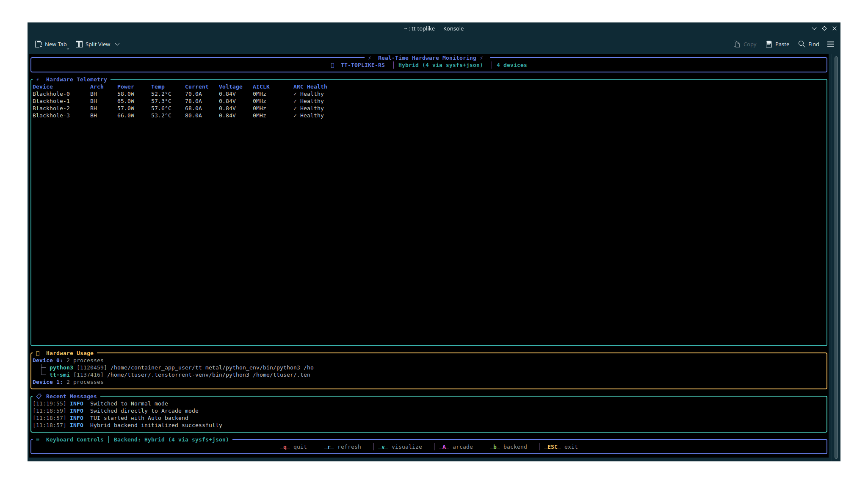Click the A arcade control
The image size is (868, 494).
click(x=456, y=447)
